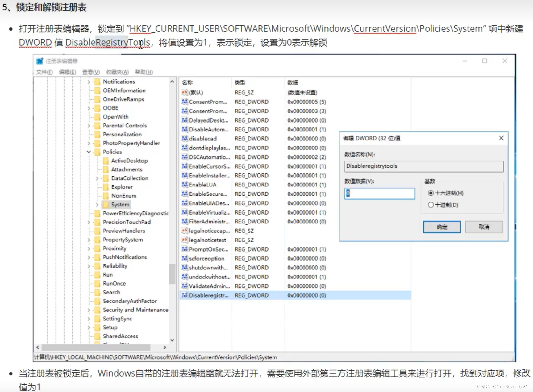This screenshot has width=533, height=392.
Task: Click the DWORD icon beside EnableLUA
Action: [x=185, y=185]
